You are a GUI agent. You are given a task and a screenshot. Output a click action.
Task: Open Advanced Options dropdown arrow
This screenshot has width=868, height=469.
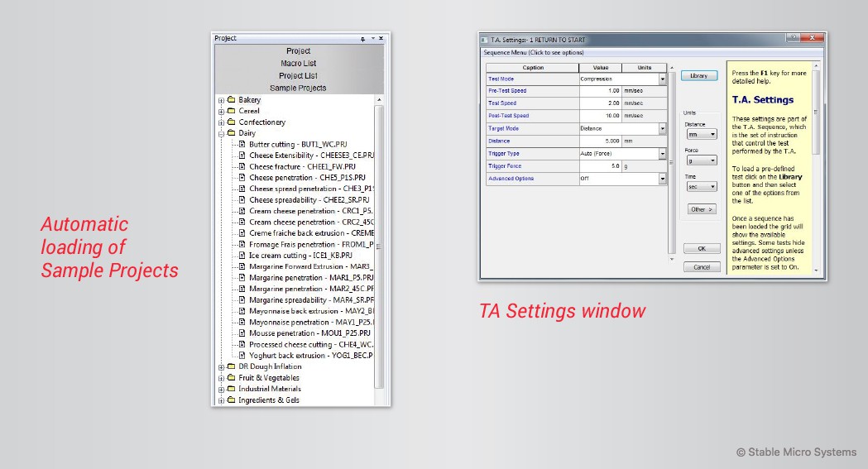click(662, 179)
